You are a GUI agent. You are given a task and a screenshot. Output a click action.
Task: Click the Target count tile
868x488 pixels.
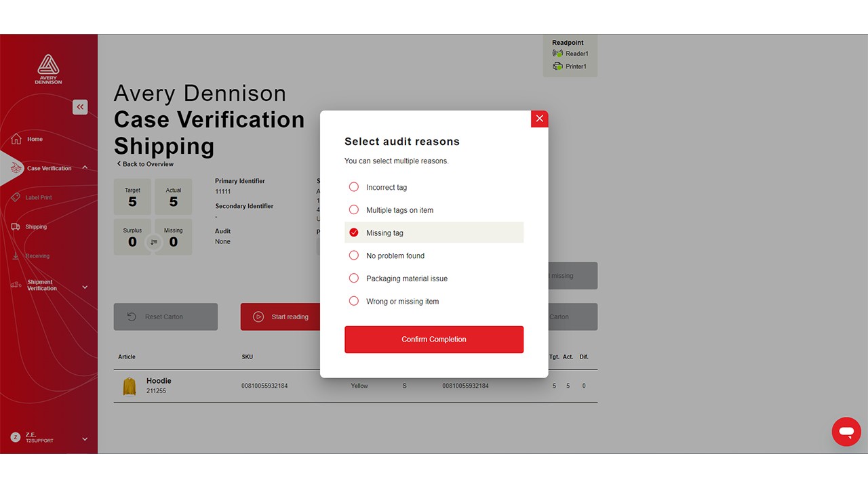[132, 197]
